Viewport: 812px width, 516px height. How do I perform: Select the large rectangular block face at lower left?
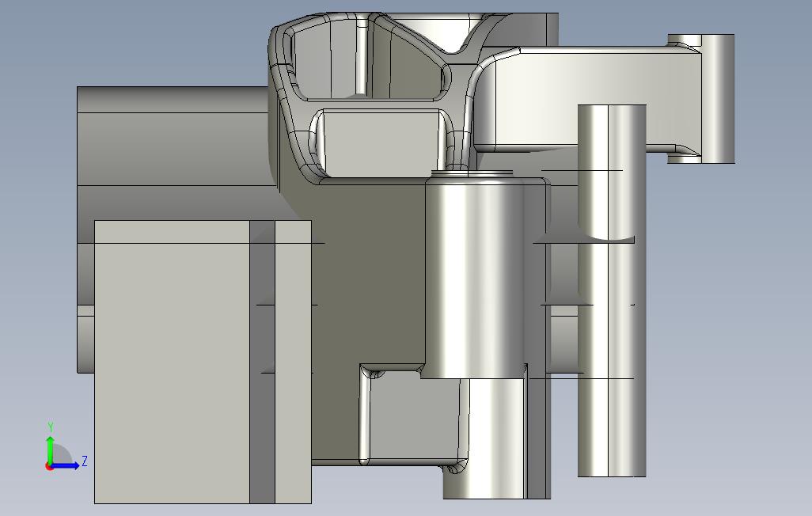point(172,362)
